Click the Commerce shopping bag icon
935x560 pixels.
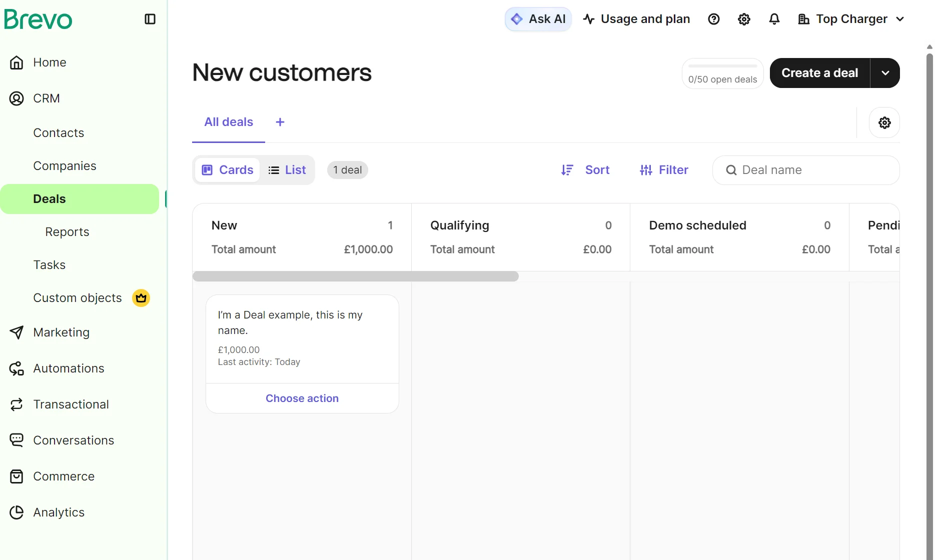(17, 476)
